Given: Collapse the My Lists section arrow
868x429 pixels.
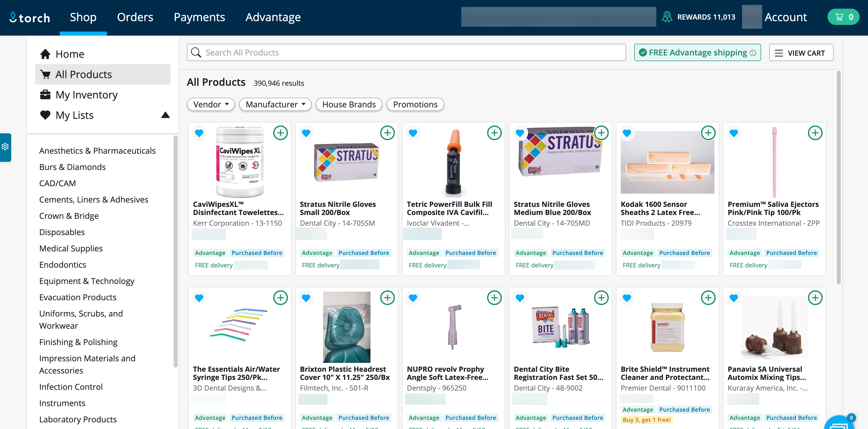Looking at the screenshot, I should click(x=165, y=115).
